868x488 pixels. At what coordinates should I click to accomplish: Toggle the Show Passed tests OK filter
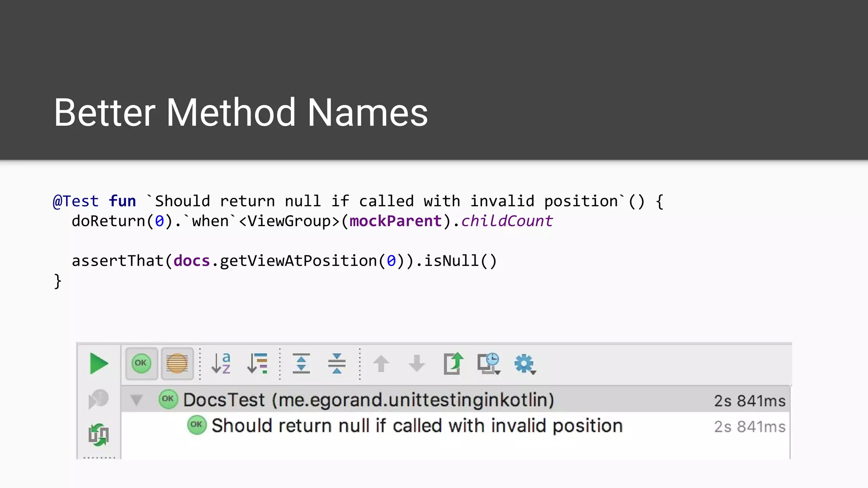[x=141, y=363]
